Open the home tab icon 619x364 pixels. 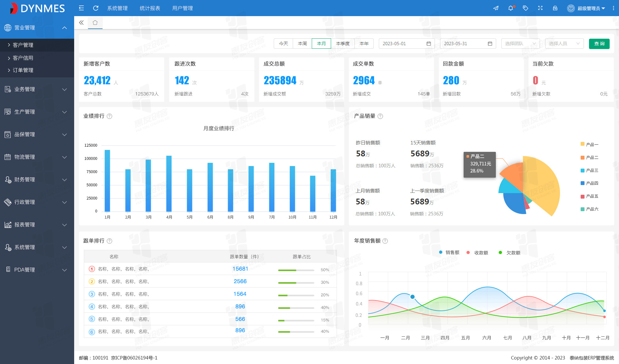click(x=95, y=23)
